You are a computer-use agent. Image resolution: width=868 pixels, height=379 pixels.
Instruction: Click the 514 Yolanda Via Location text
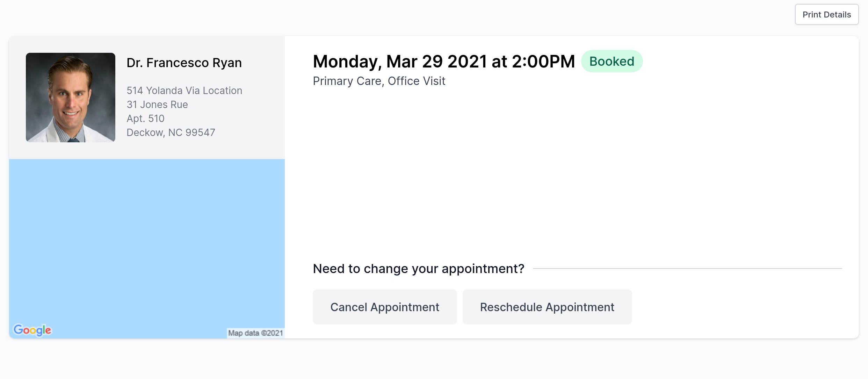click(x=184, y=91)
